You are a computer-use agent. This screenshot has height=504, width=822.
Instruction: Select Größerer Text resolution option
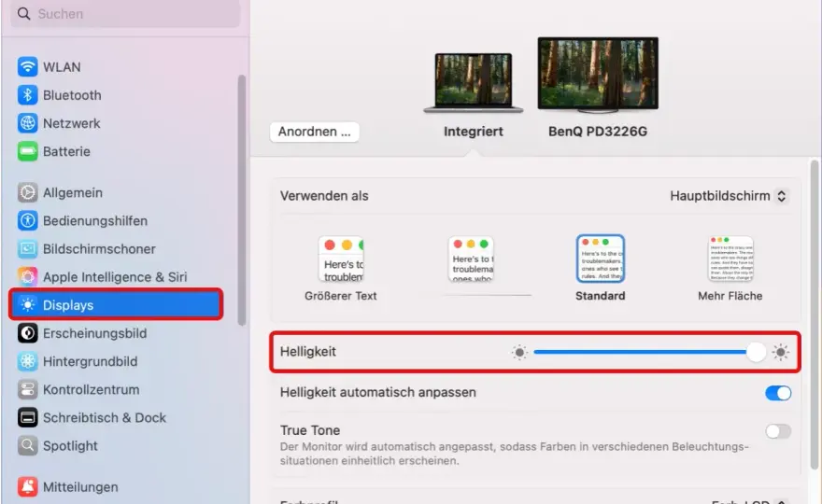[341, 269]
